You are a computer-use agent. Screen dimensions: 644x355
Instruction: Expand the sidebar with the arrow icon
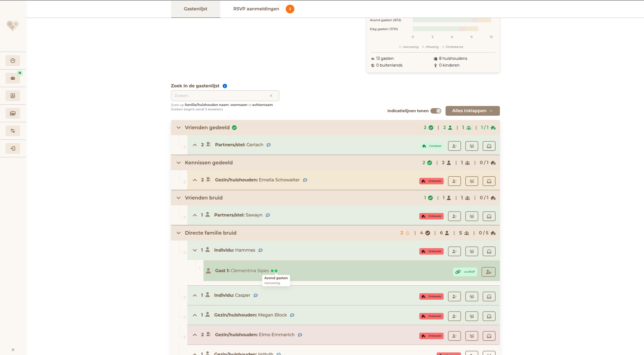[13, 349]
